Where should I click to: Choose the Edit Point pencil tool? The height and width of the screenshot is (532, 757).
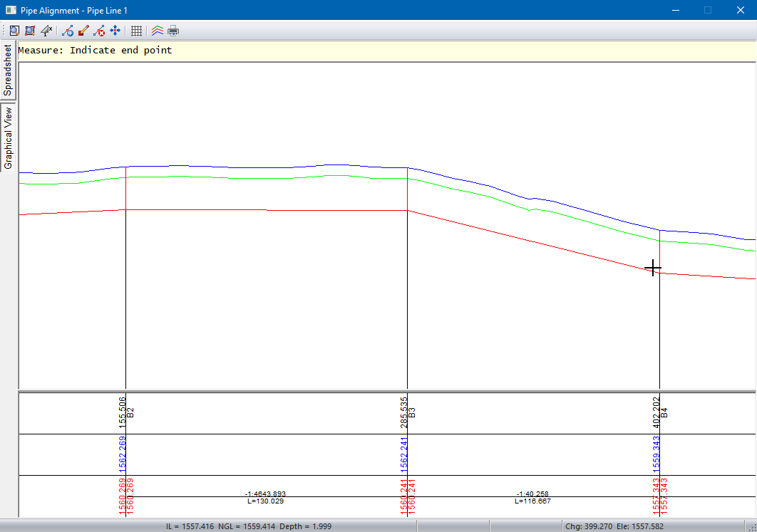coord(83,31)
